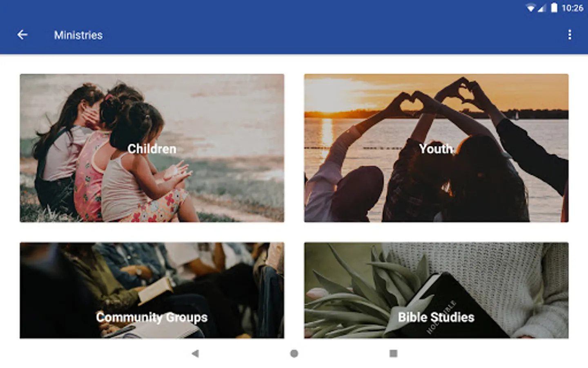The height and width of the screenshot is (368, 588).
Task: Open recent apps with the square button
Action: 393,353
